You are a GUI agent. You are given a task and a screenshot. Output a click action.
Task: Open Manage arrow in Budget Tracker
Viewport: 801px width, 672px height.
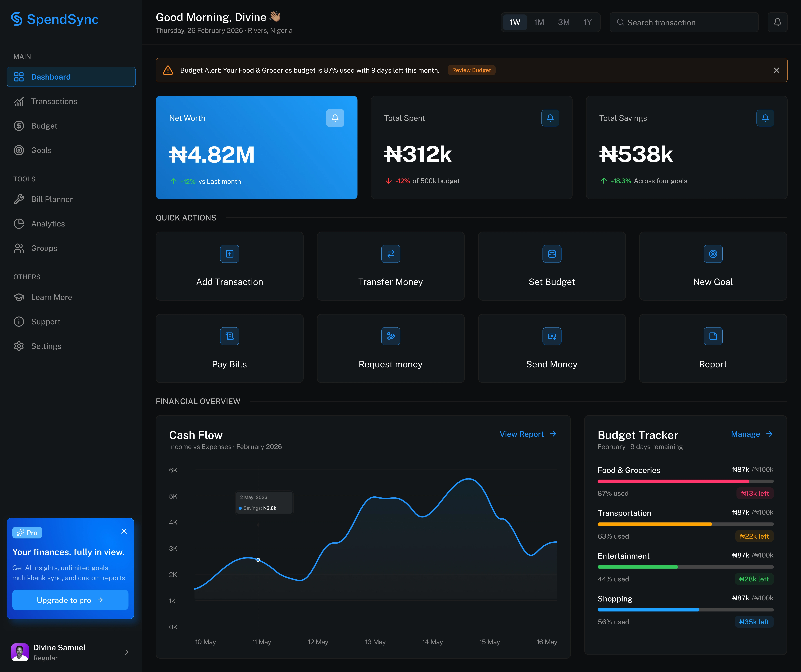[x=769, y=434]
